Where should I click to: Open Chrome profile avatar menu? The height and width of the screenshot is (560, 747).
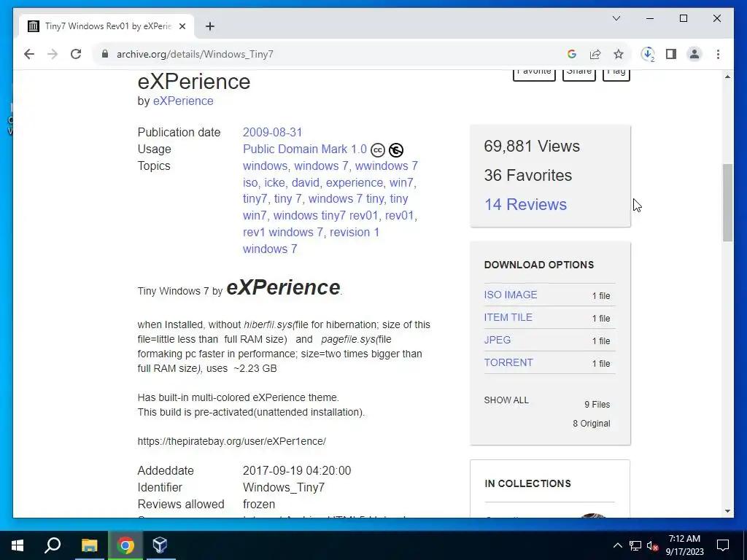694,54
